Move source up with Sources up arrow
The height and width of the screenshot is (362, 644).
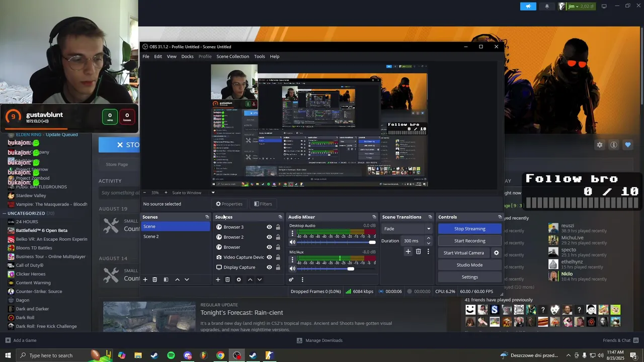[x=250, y=280]
